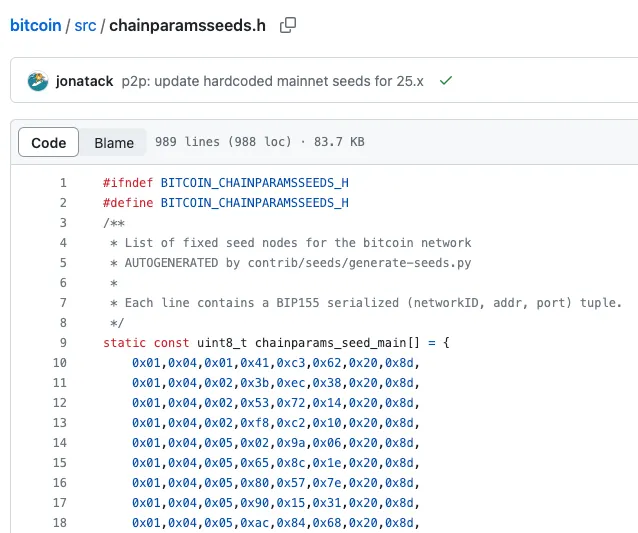Select line number 3
638x533 pixels.
pos(63,223)
